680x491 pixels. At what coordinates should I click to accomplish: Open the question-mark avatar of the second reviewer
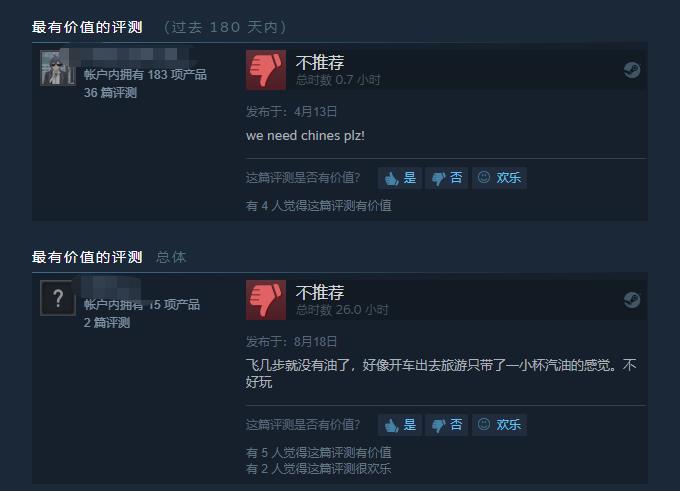click(x=58, y=298)
